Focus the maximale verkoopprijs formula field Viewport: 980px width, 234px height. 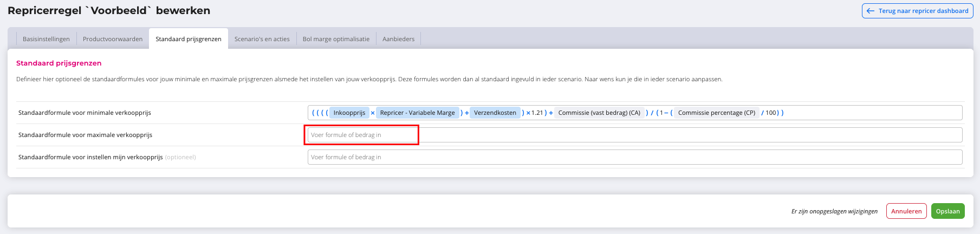[634, 135]
